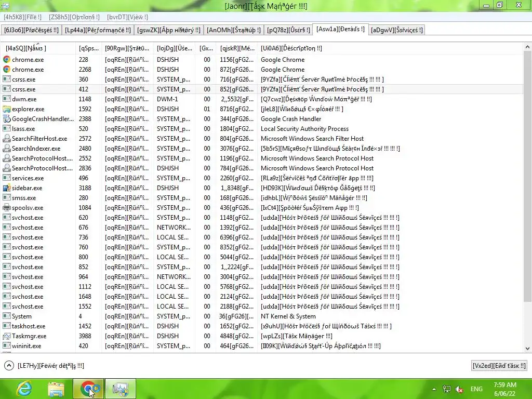This screenshot has width=532, height=399.
Task: Click the network tray icon
Action: coord(446,389)
